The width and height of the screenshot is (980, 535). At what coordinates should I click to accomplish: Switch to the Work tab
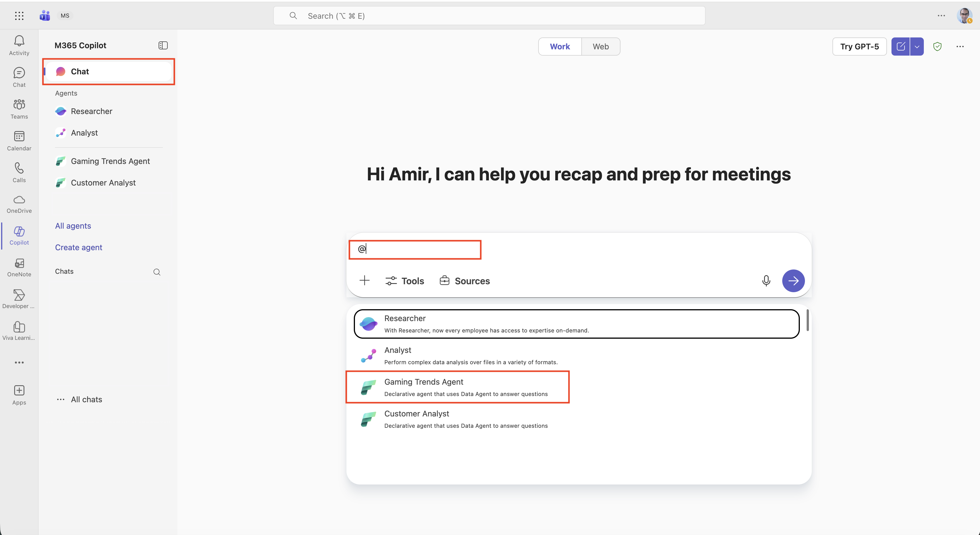point(560,47)
